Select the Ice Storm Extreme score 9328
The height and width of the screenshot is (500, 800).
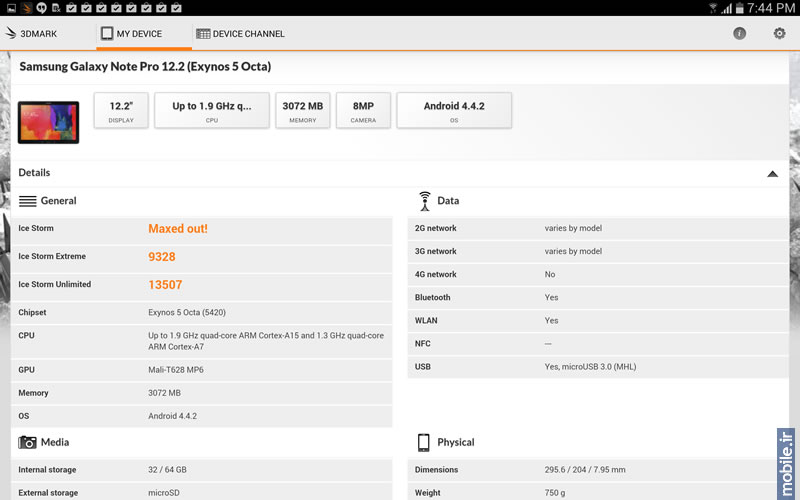(162, 257)
